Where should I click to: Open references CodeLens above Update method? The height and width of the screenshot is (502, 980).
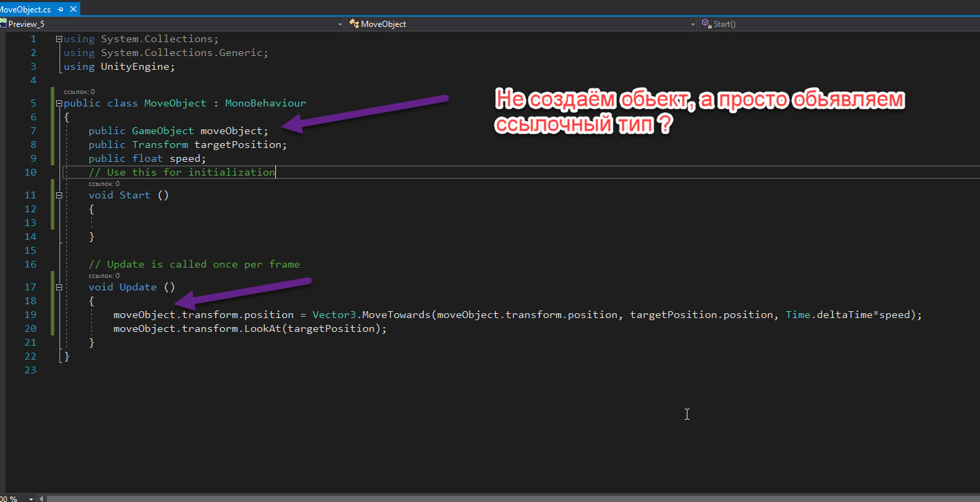104,275
